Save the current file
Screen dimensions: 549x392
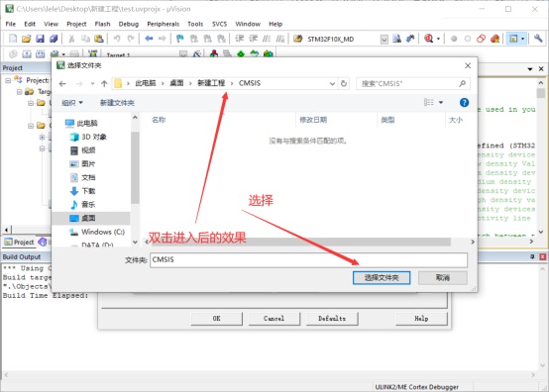point(41,39)
